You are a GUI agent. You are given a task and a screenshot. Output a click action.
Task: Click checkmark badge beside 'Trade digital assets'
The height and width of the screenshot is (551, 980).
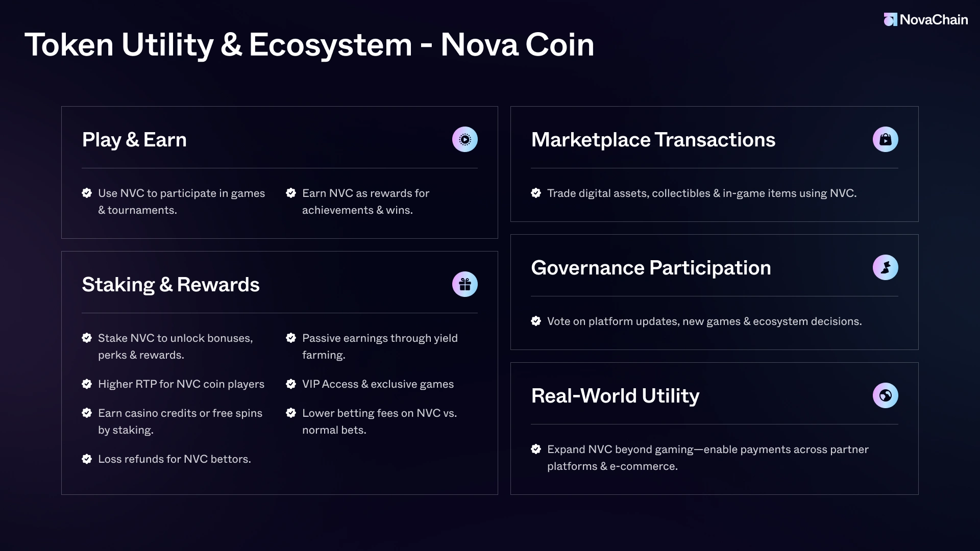[x=536, y=193]
